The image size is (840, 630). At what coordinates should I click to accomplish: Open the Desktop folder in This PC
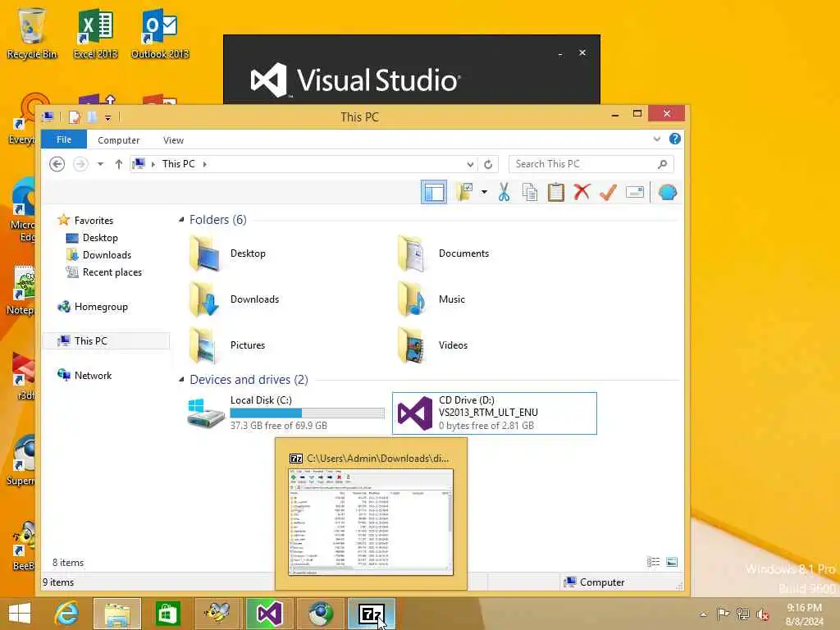click(228, 253)
